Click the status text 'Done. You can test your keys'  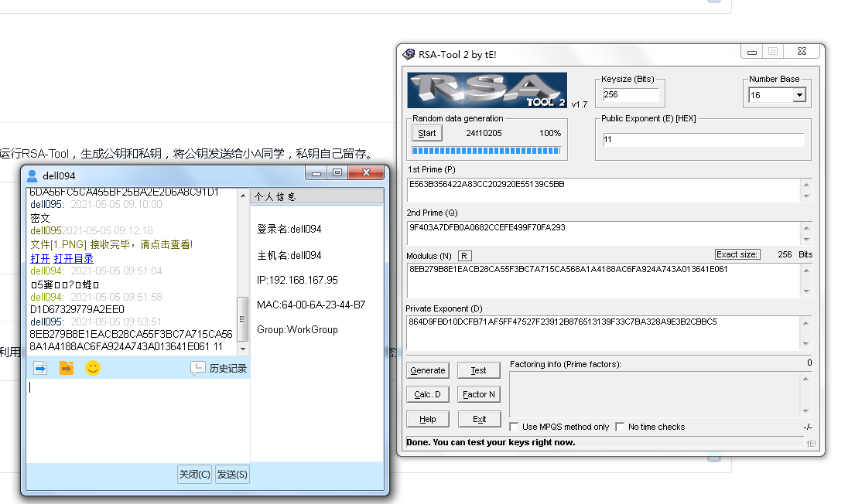tap(491, 442)
